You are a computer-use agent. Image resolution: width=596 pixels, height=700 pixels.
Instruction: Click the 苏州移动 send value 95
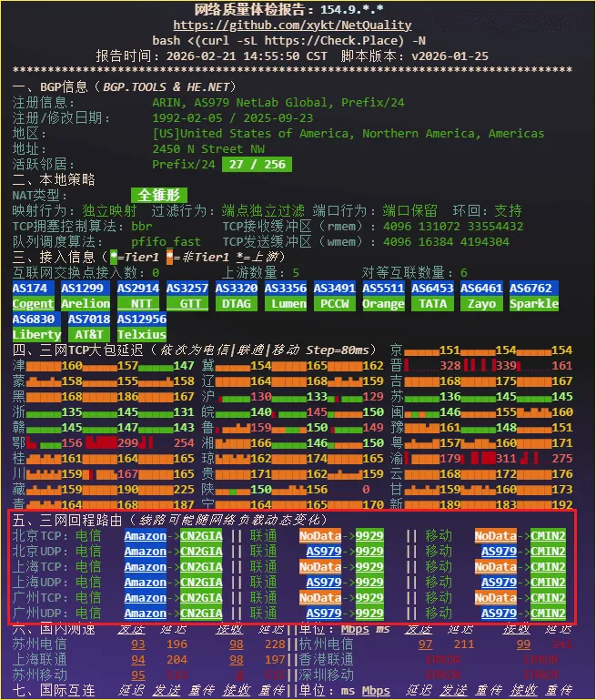137,675
